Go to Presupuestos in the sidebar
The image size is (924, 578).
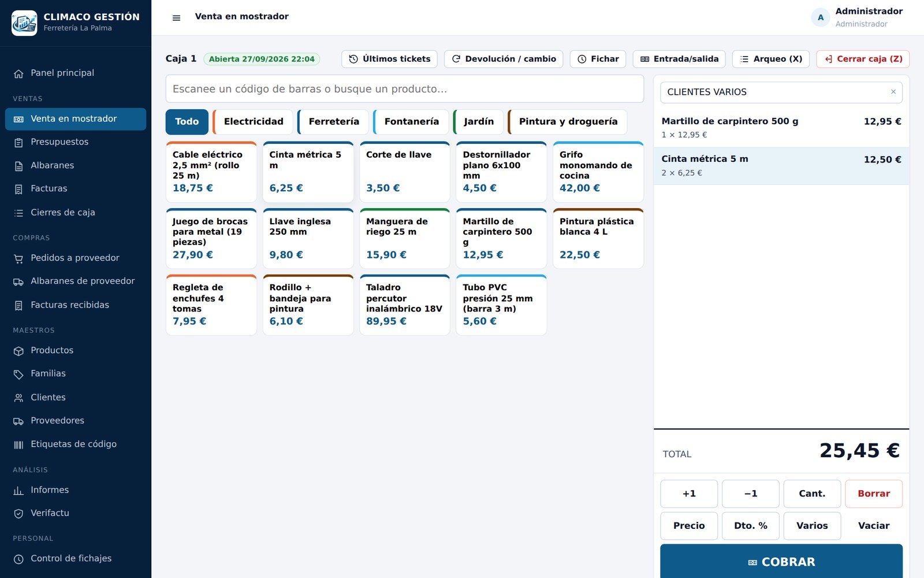point(76,142)
